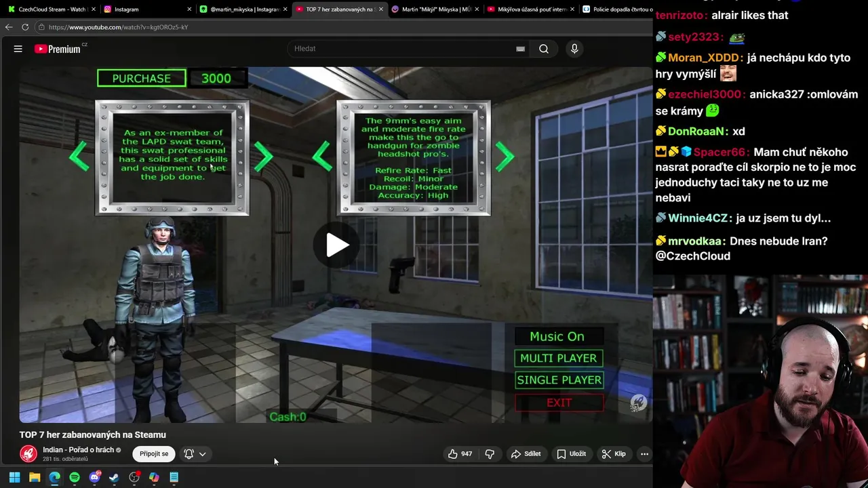This screenshot has height=488, width=868.
Task: Select next weapon with right green arrow
Action: click(505, 157)
